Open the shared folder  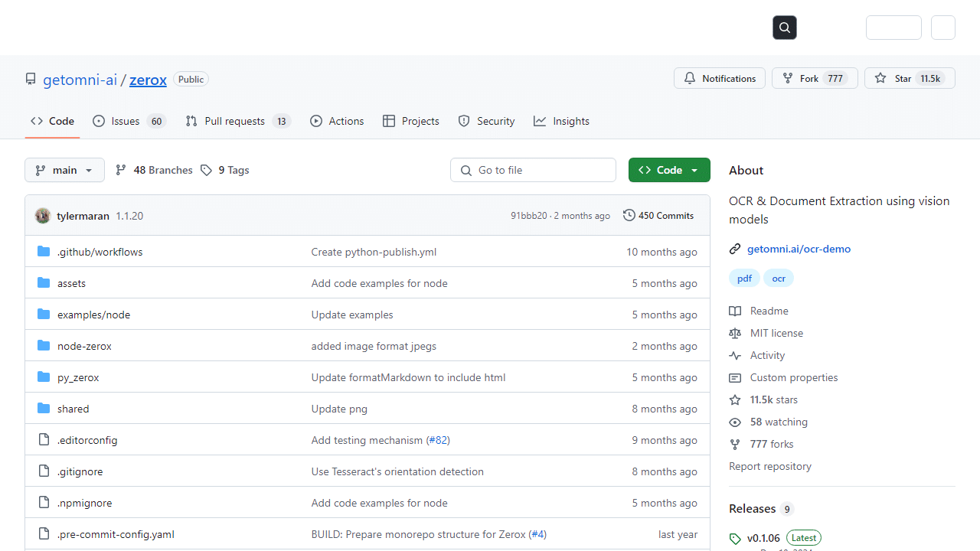(73, 409)
